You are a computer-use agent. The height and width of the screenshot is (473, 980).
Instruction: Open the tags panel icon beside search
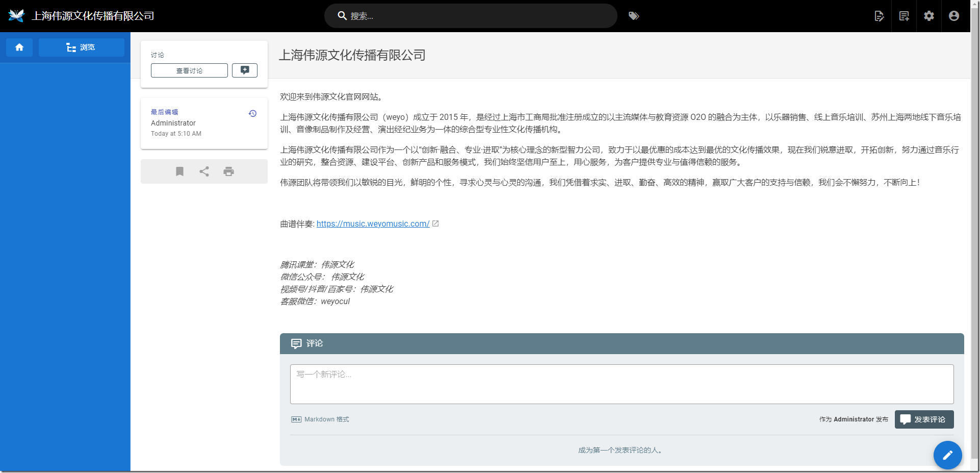(x=634, y=16)
